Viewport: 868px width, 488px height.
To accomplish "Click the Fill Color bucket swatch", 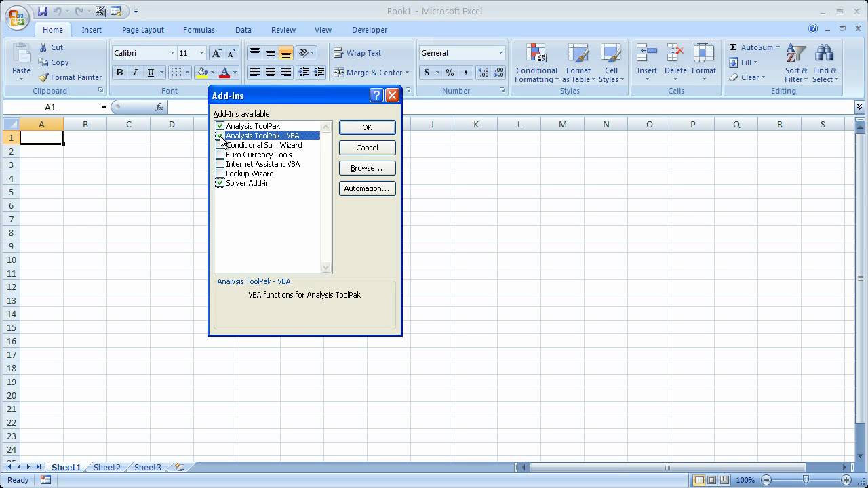I will click(202, 73).
